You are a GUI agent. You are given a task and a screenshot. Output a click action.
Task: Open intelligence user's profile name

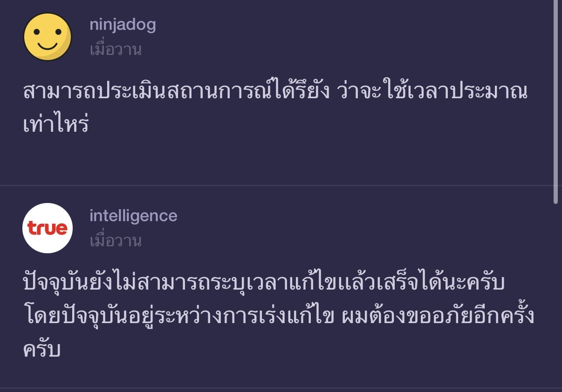[x=133, y=216]
